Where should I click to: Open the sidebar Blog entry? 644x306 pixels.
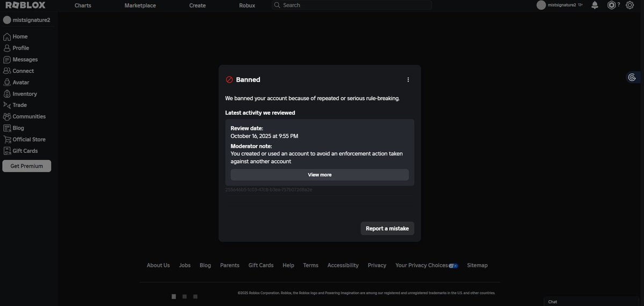(x=13, y=128)
